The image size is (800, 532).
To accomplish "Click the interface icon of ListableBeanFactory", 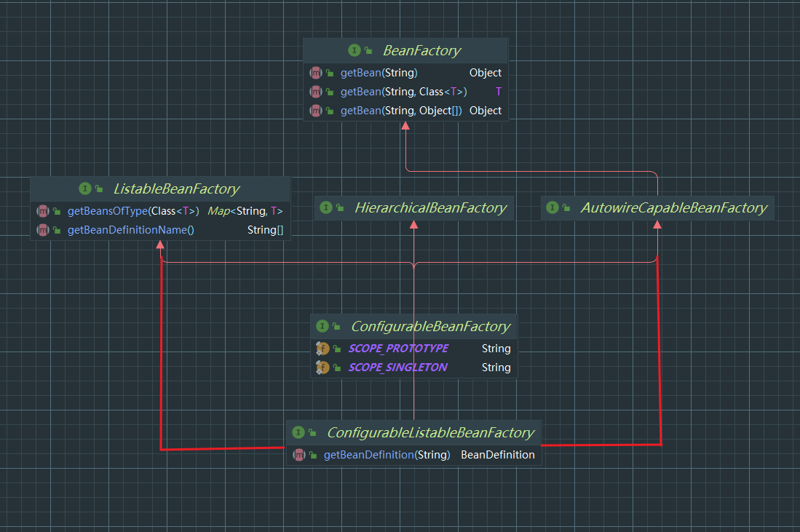I will point(85,189).
